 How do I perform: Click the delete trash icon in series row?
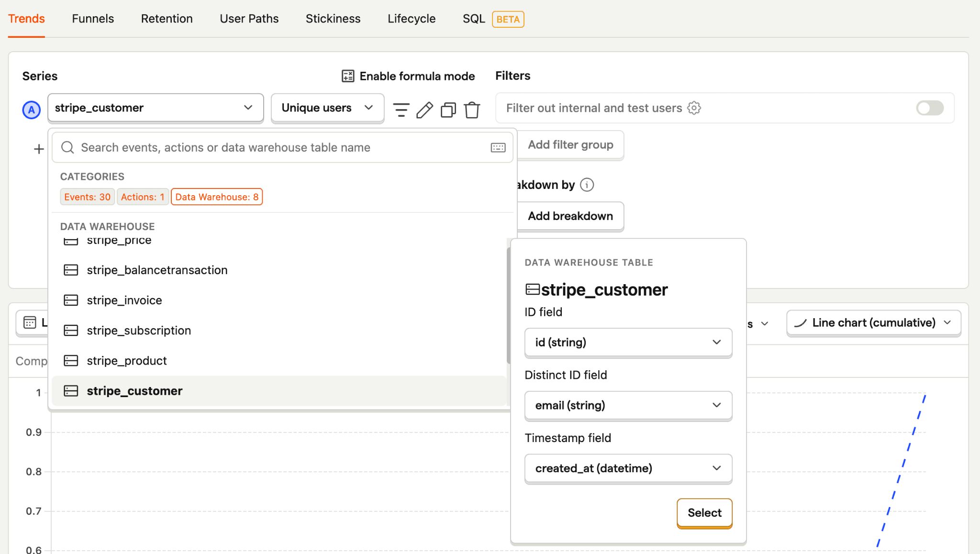tap(471, 108)
